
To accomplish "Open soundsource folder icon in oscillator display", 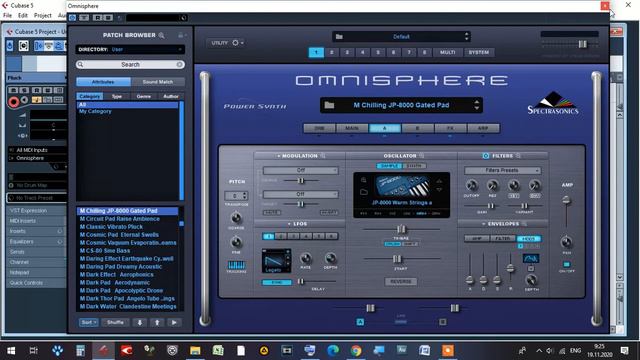I will tap(364, 191).
